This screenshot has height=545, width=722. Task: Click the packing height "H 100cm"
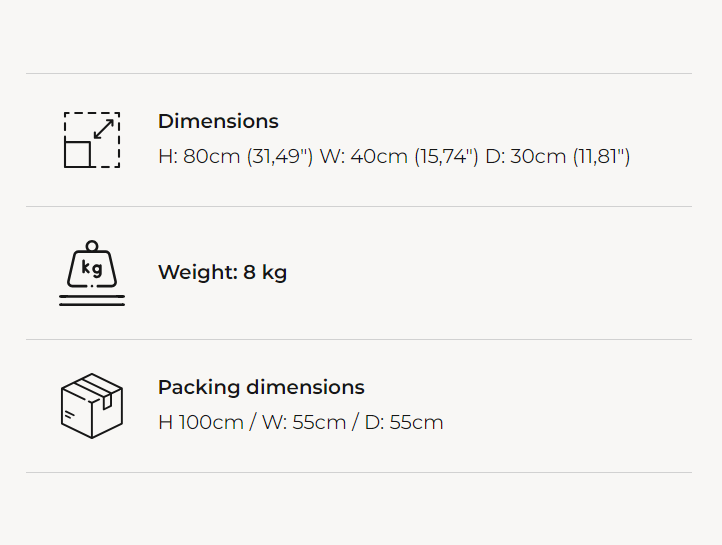click(x=201, y=422)
